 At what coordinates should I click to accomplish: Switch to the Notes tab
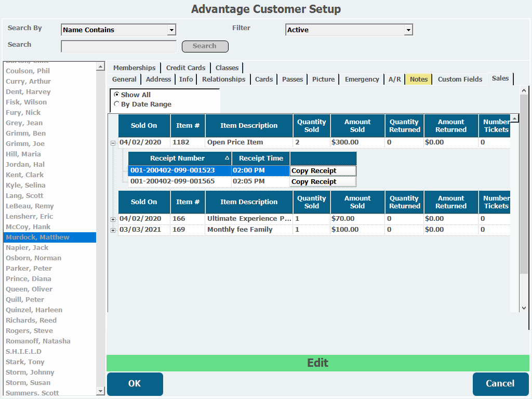[x=419, y=79]
